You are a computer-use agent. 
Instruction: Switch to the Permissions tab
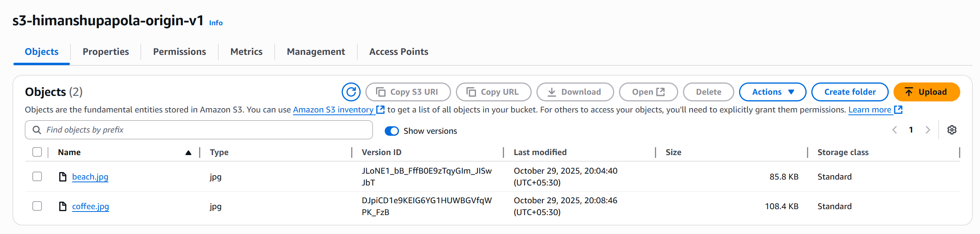coord(179,52)
